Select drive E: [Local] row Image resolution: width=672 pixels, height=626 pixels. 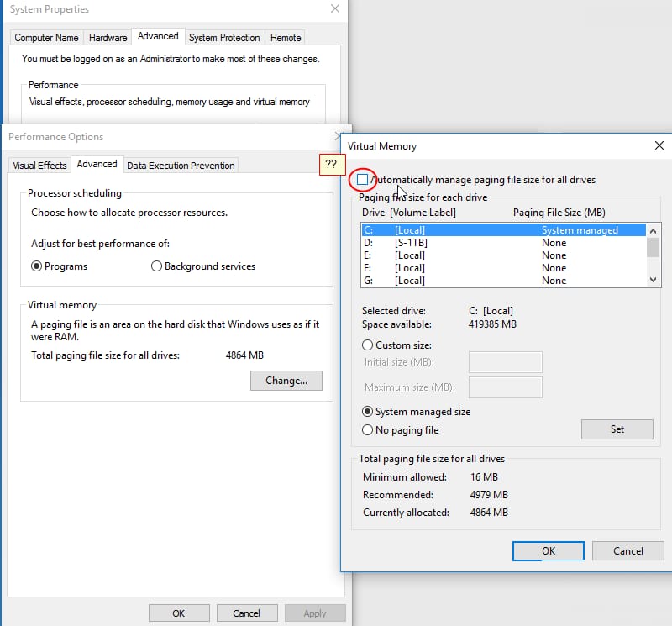point(503,255)
